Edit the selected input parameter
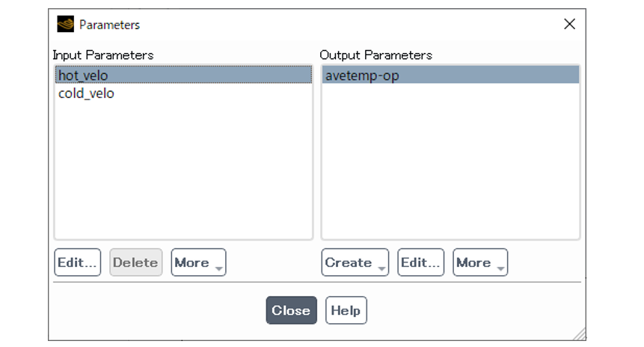The width and height of the screenshot is (644, 347). (x=78, y=262)
